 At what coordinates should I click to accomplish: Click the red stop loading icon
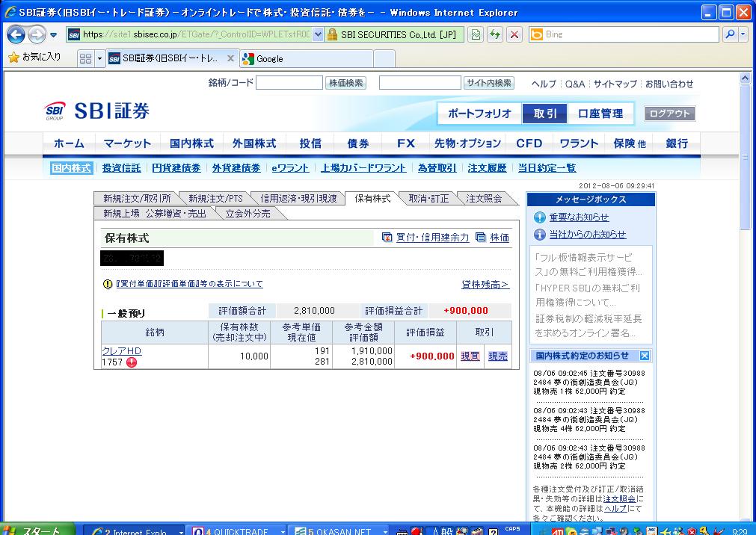point(514,34)
